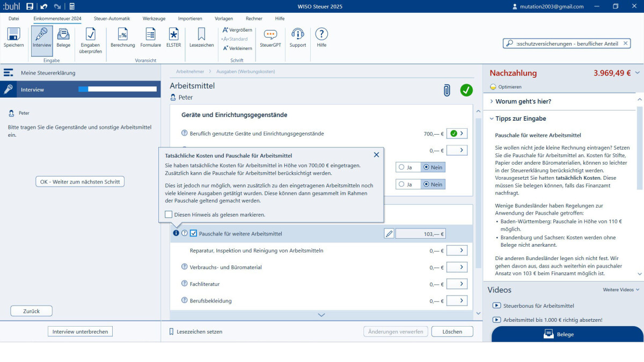Screen dimensions: 644x362
Task: Uncheck Pauschale für weitere Arbeitsmittel checkbox
Action: pos(194,233)
